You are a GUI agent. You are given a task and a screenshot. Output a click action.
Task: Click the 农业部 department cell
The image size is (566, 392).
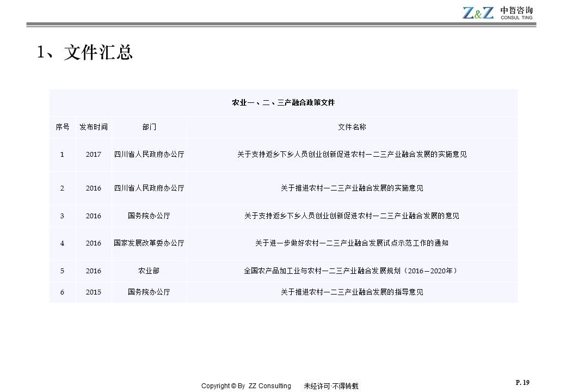149,271
